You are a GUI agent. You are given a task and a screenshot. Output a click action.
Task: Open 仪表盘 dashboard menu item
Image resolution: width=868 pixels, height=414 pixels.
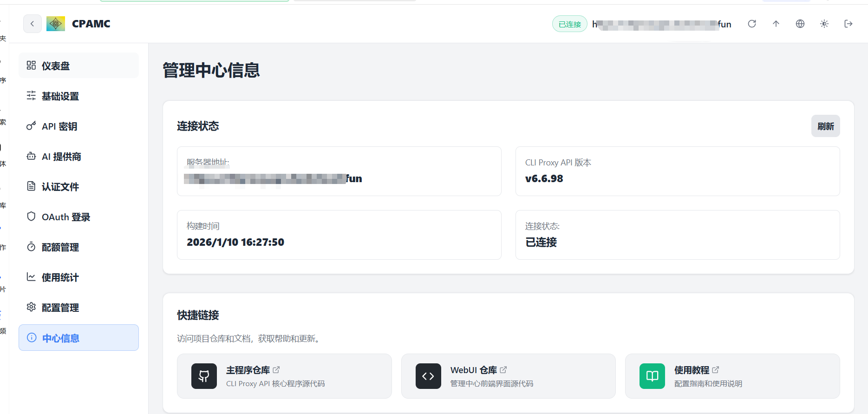(x=78, y=66)
